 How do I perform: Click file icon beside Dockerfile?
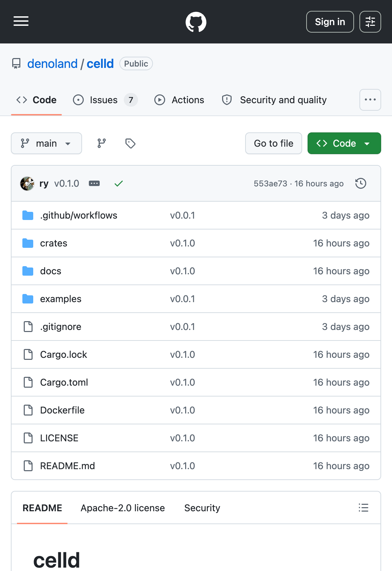tap(28, 410)
